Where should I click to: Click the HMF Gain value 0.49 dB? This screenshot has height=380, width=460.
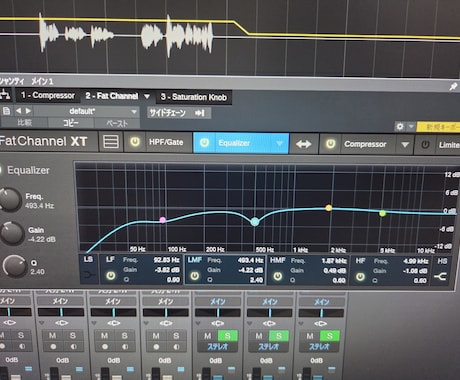[335, 271]
